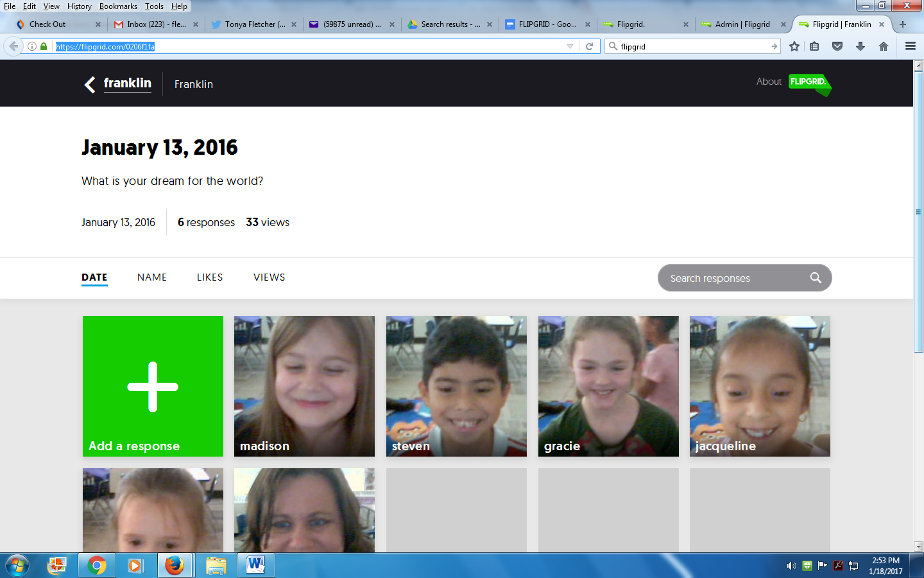Switch to the Inbox (223) Gmail tab
The height and width of the screenshot is (578, 924).
157,24
